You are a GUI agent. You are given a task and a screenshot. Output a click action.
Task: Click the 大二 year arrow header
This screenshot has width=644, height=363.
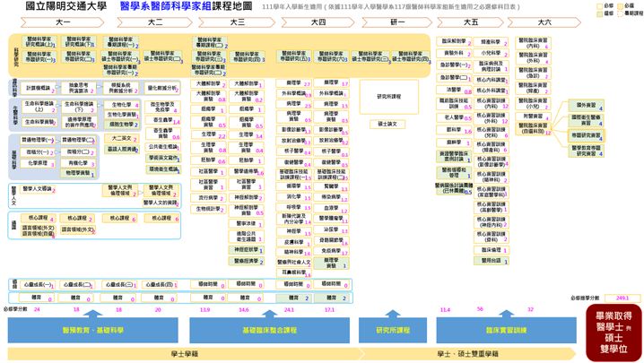click(x=155, y=22)
